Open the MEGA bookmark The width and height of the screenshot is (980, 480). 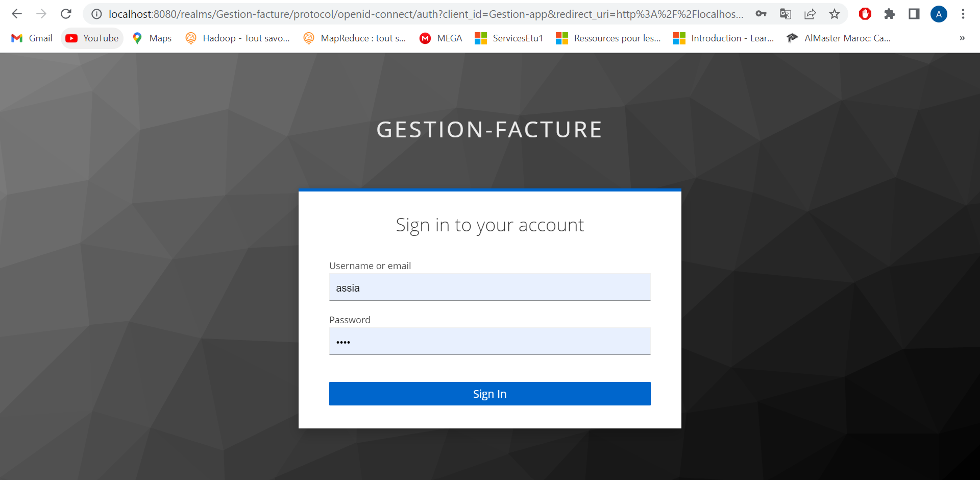440,38
